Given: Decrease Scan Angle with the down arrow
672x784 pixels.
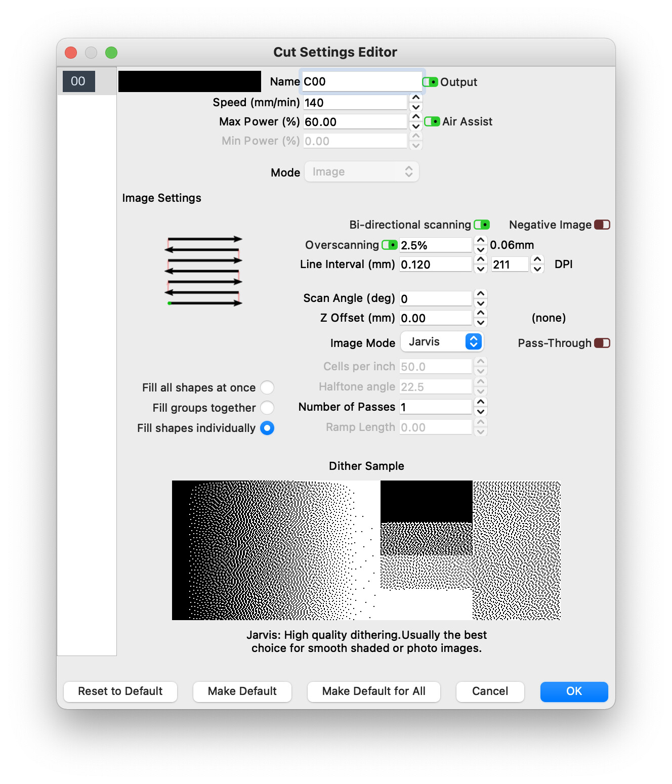Looking at the screenshot, I should pyautogui.click(x=481, y=303).
